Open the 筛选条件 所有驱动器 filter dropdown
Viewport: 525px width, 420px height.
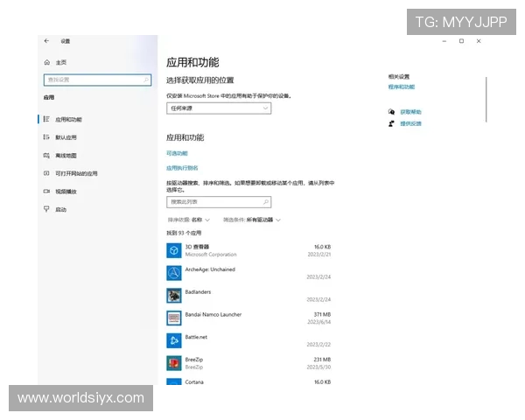pos(252,220)
